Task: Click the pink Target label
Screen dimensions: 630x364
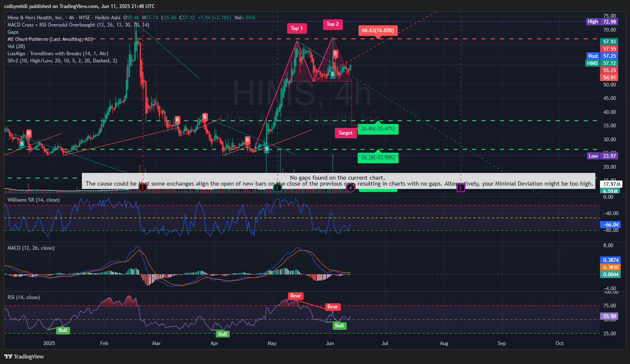Action: tap(345, 133)
